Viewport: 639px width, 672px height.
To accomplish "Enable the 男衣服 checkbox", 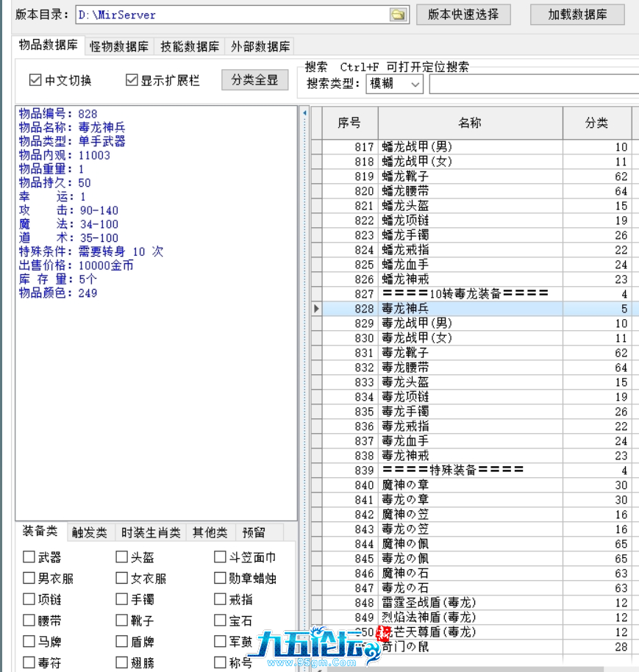I will pos(29,578).
